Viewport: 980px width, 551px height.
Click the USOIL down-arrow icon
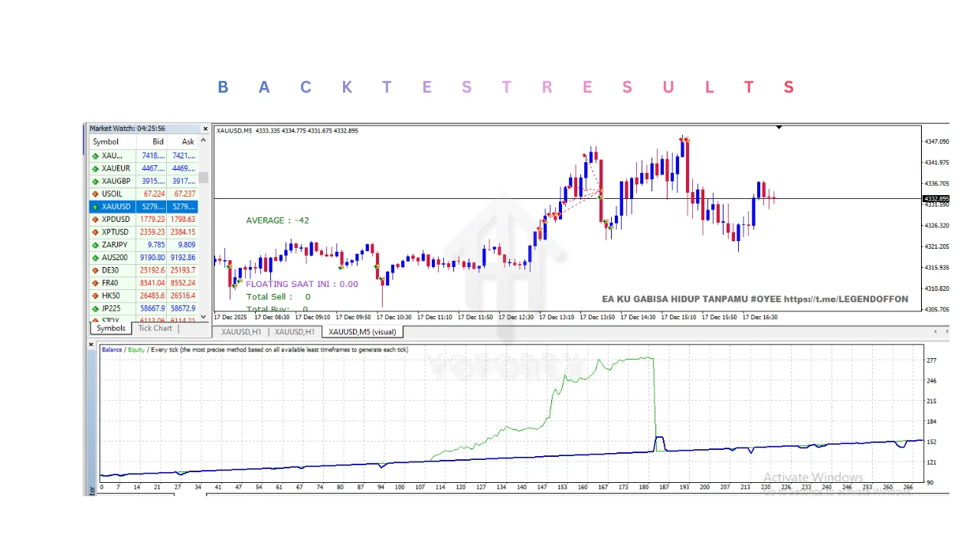point(95,194)
